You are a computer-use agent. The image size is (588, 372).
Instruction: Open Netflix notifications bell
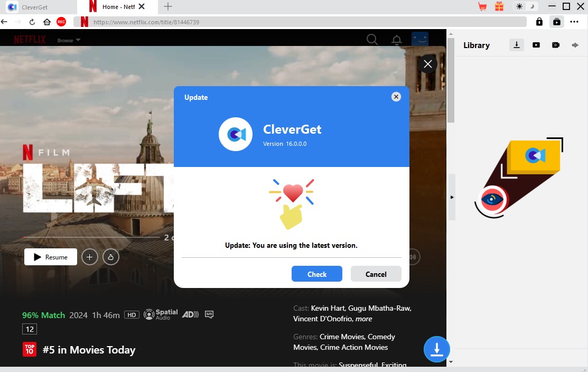pos(397,40)
